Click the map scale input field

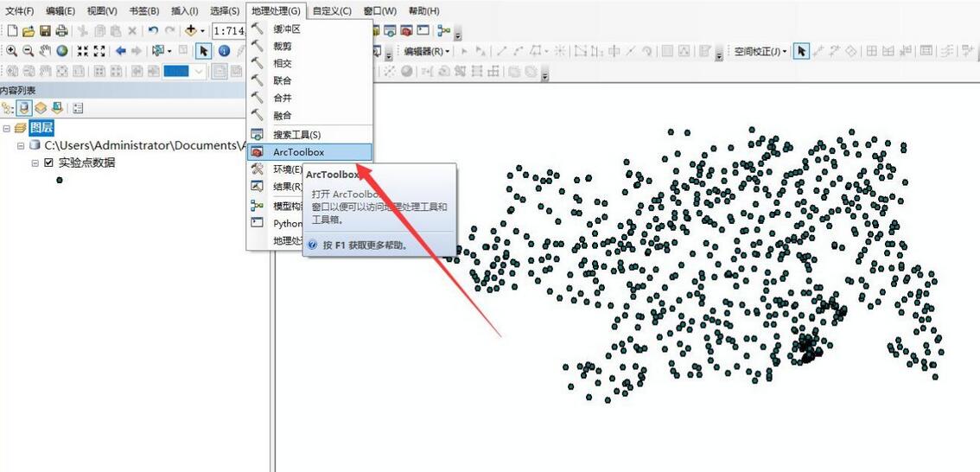[231, 30]
